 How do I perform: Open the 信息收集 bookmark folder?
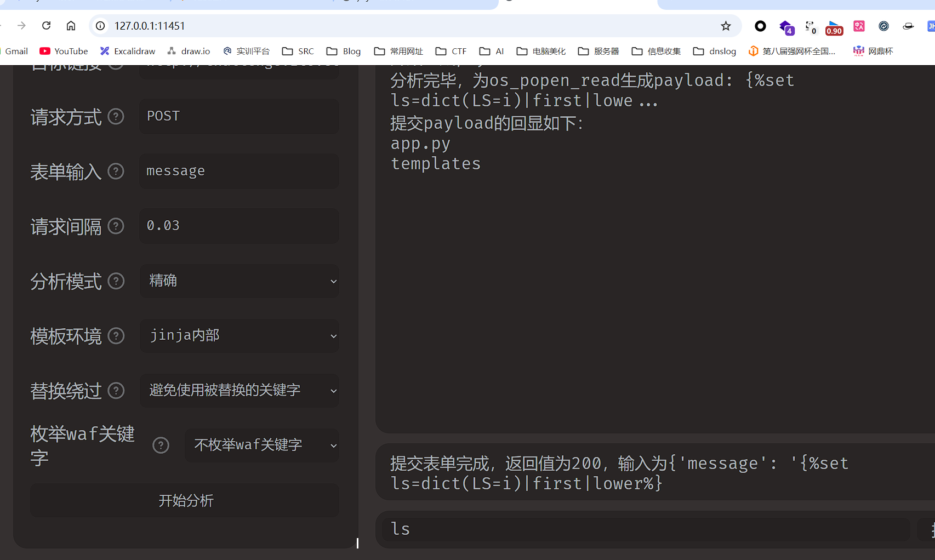click(x=656, y=51)
